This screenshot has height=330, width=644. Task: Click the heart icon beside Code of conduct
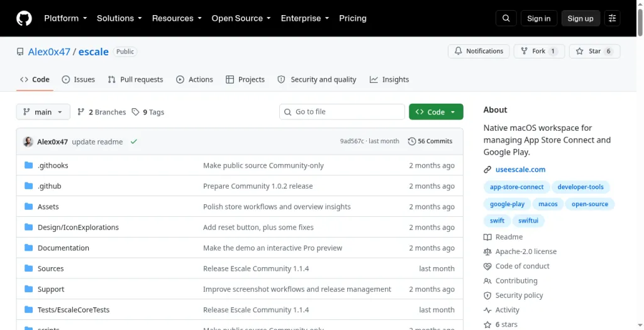(x=487, y=267)
